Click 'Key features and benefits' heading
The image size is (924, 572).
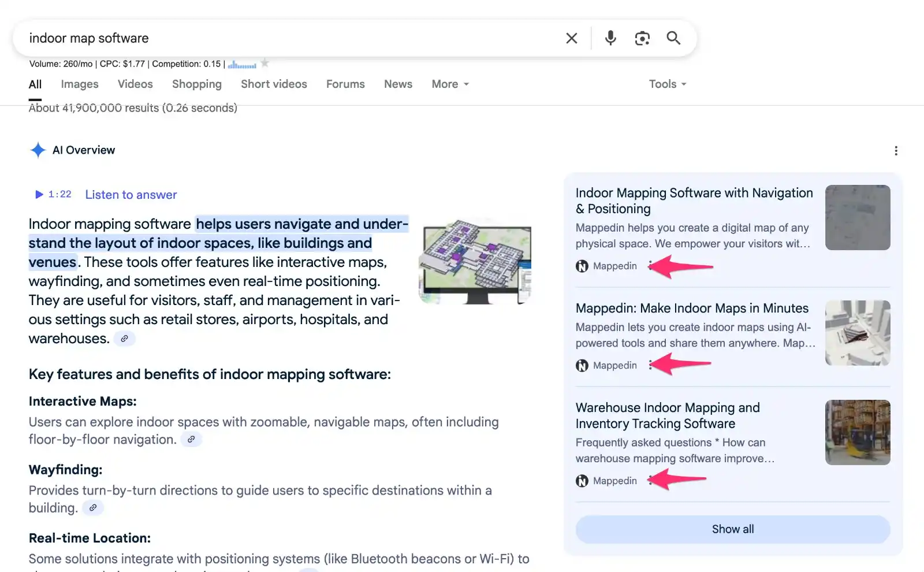click(x=210, y=374)
